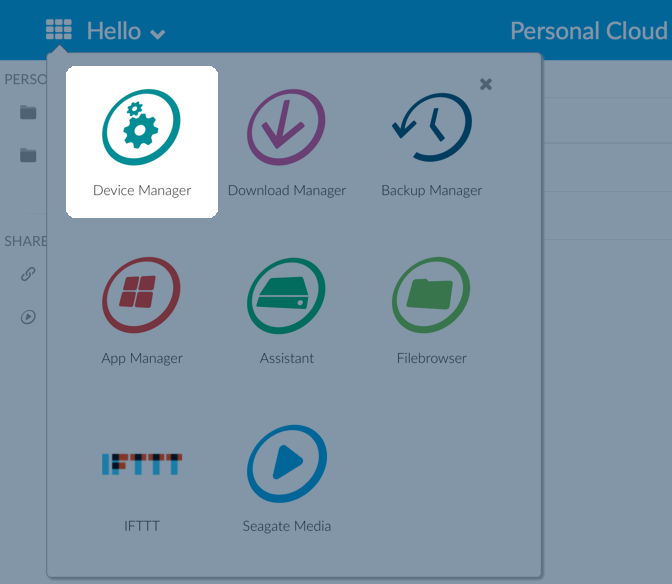Viewport: 672px width, 584px height.
Task: Launch the Seagate Media play icon
Action: click(x=287, y=463)
